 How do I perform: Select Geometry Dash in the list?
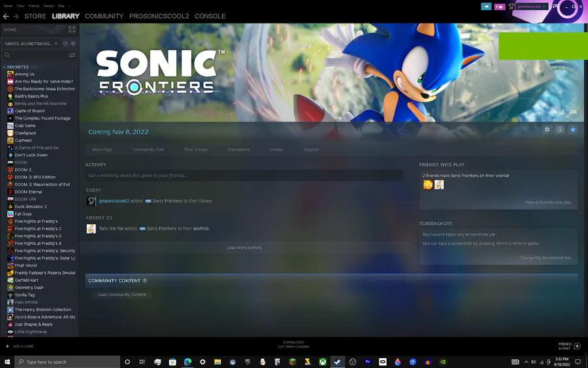point(29,288)
